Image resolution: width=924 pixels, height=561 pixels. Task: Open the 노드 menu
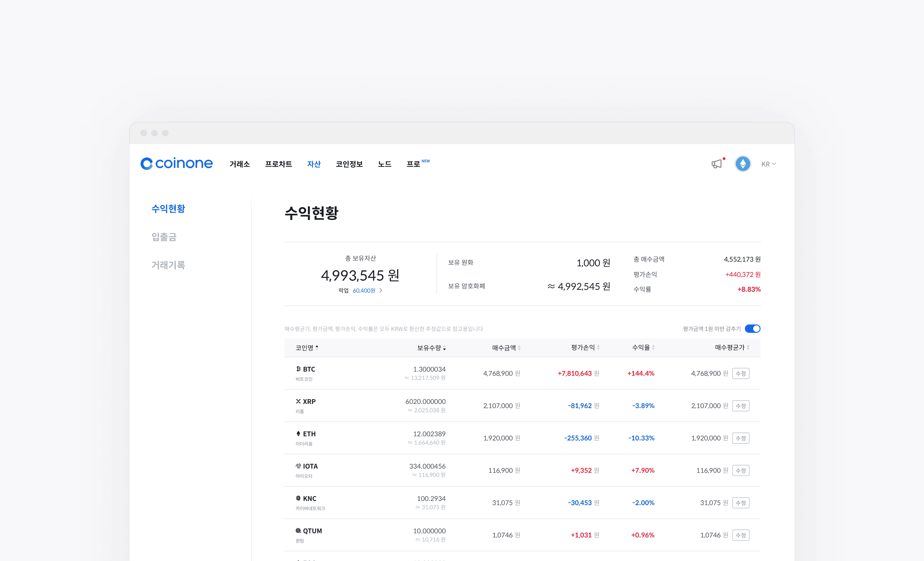point(385,164)
